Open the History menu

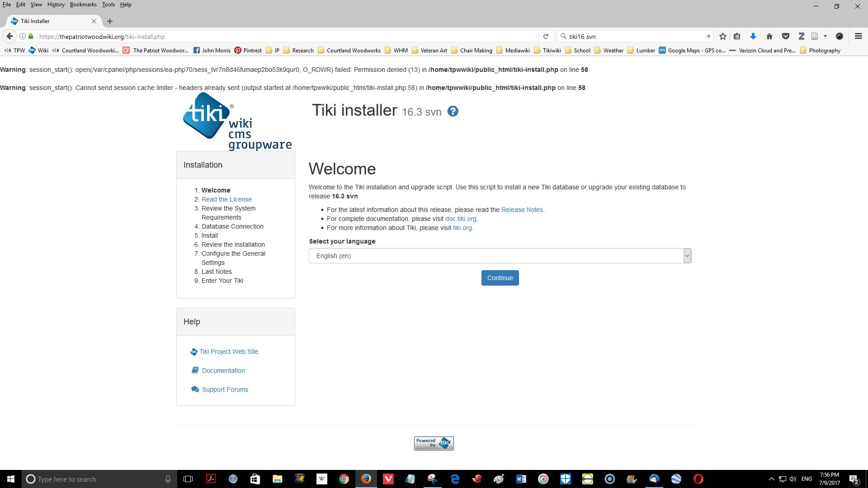56,5
